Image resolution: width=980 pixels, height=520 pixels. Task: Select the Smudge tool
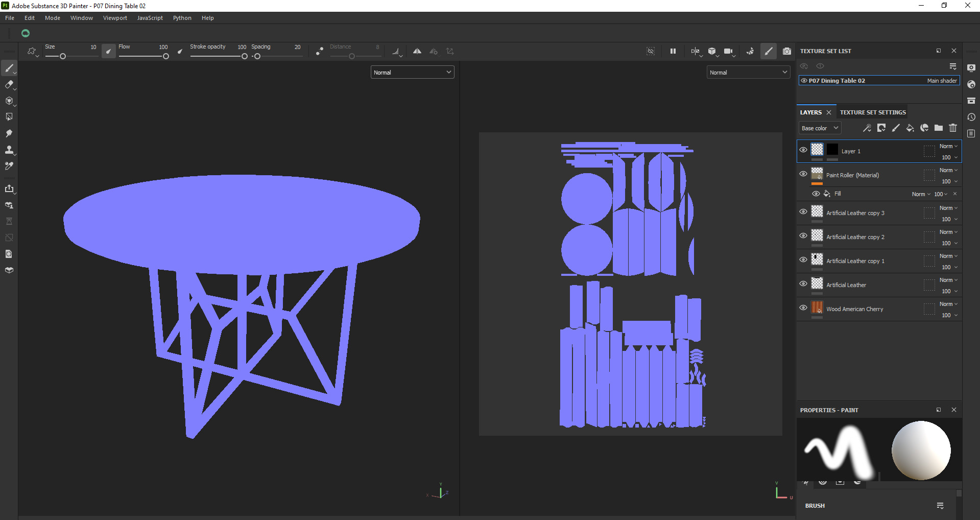click(x=9, y=133)
